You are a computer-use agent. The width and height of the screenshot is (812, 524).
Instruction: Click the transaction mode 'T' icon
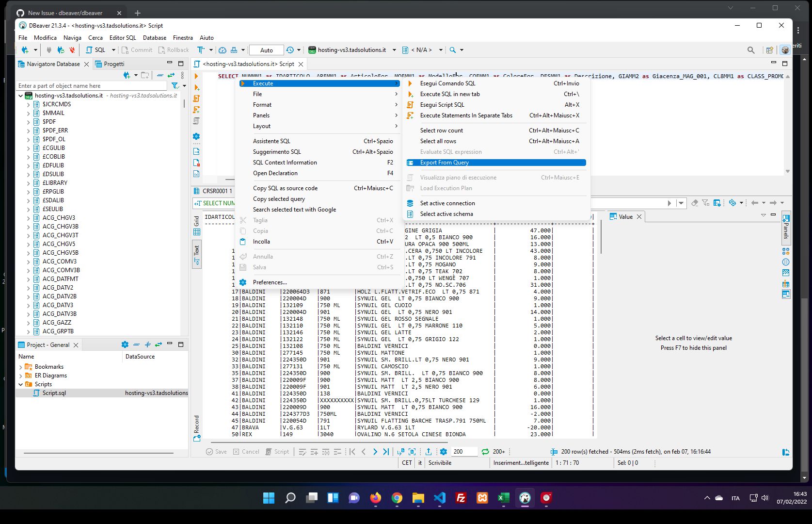coord(201,50)
